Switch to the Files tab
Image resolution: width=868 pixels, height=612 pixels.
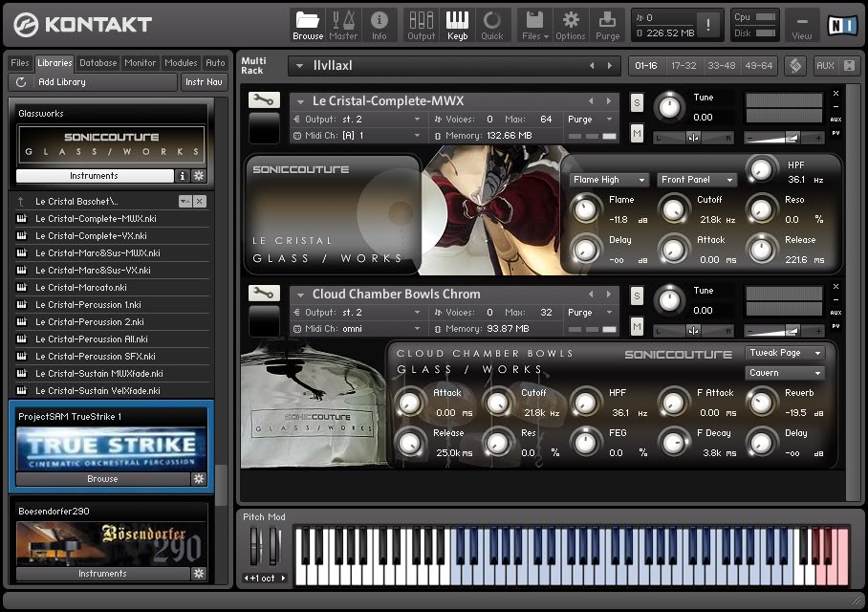coord(20,62)
